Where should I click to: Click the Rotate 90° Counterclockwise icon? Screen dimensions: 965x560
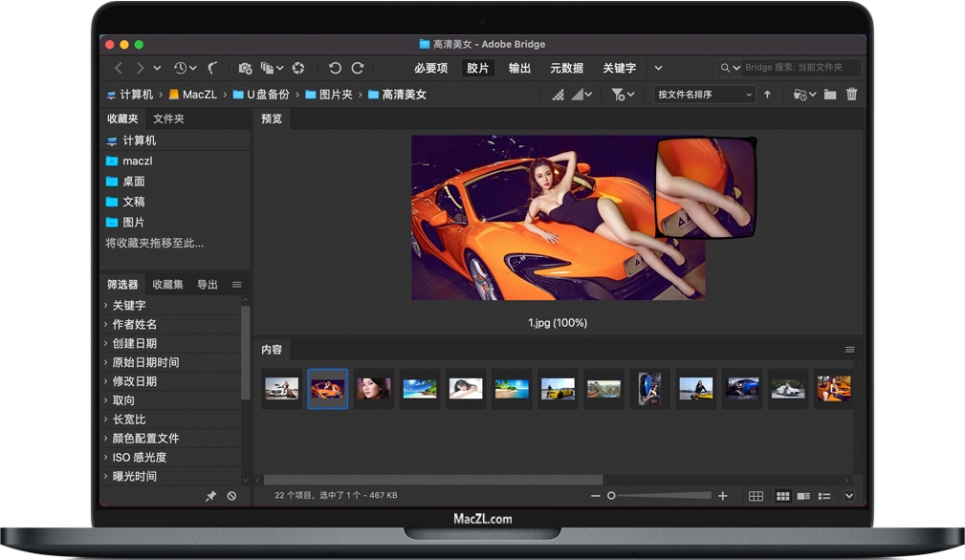336,68
